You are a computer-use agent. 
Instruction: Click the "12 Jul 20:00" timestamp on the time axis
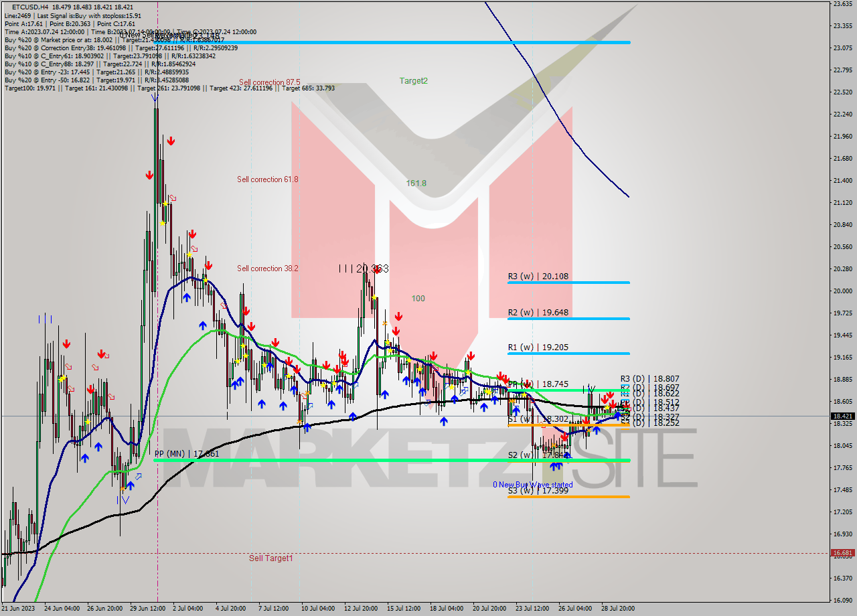[x=361, y=609]
